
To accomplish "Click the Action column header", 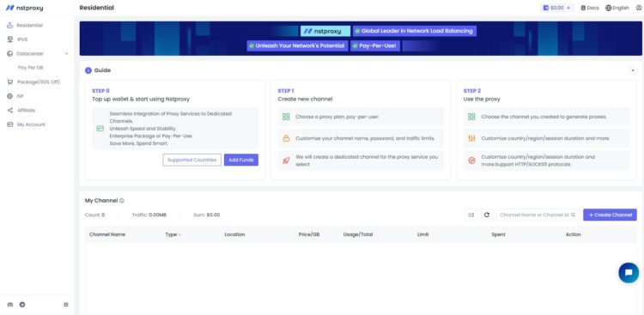I will pyautogui.click(x=573, y=234).
